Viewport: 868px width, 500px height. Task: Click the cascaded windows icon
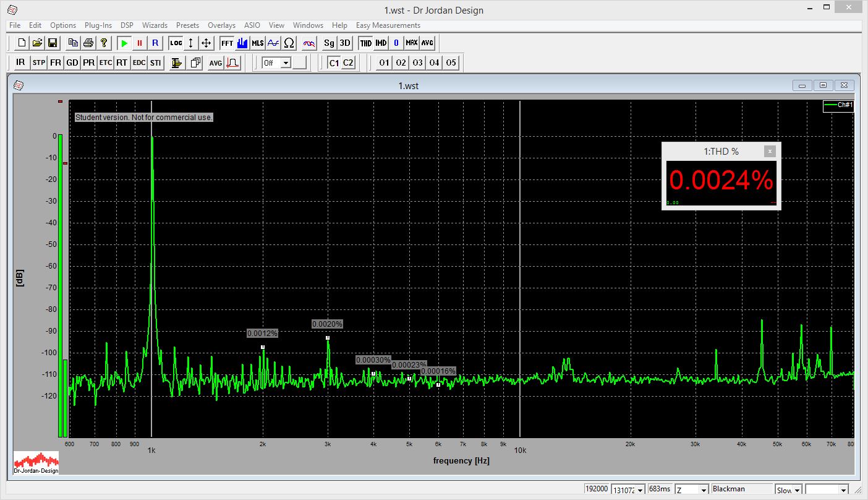[196, 62]
